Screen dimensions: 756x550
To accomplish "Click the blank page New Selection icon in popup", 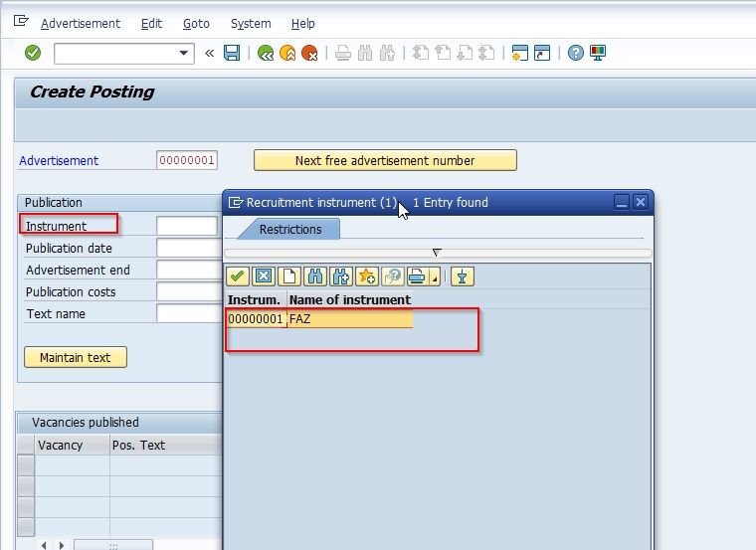I will (289, 276).
